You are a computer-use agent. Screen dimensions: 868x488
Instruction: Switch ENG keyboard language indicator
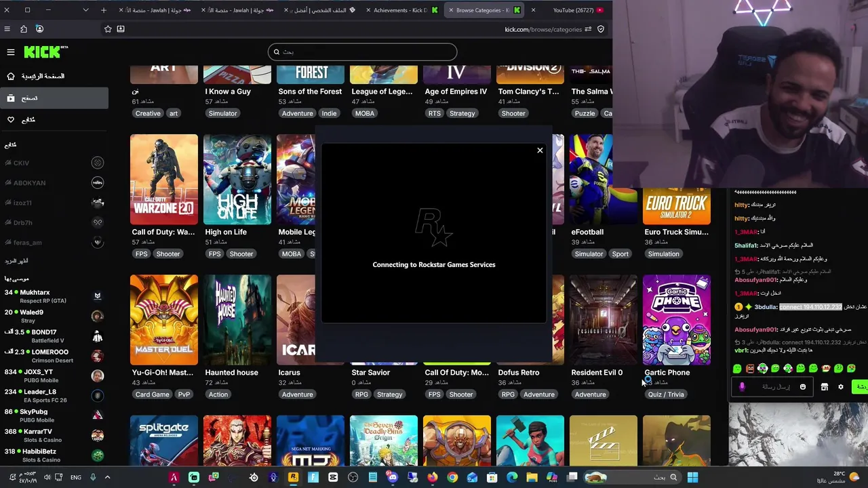point(76,477)
